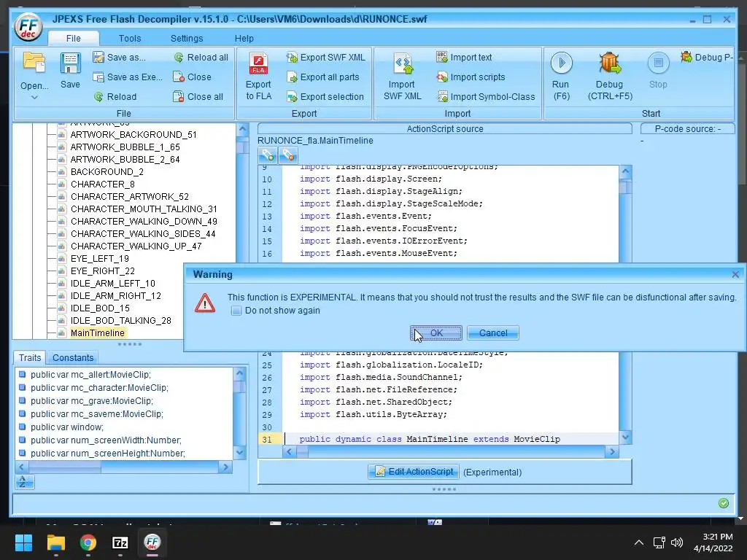Click the volume speaker tray icon
The height and width of the screenshot is (560, 747).
pyautogui.click(x=676, y=542)
